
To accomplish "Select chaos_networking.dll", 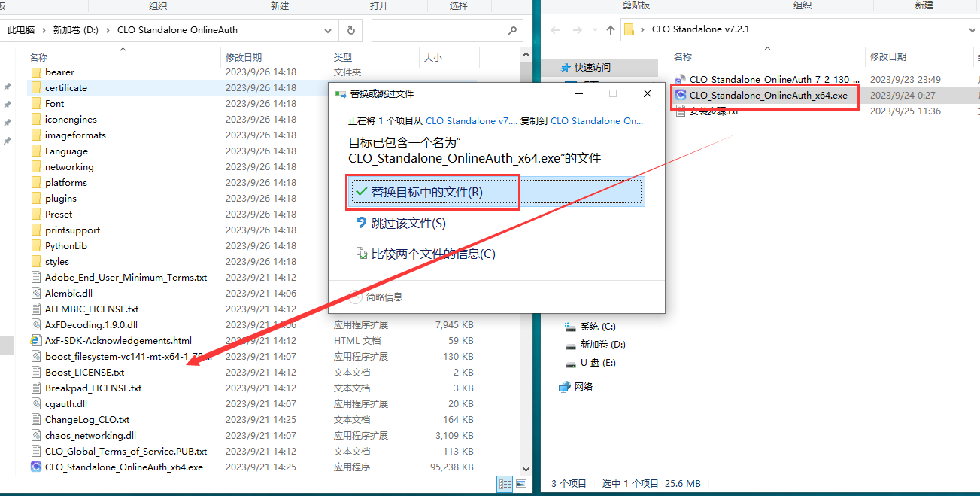I will (90, 436).
